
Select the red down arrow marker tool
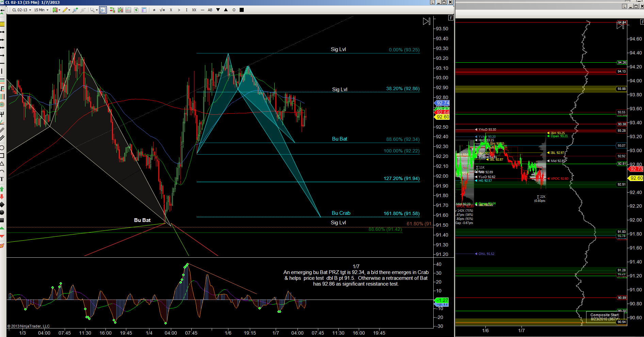coord(2,196)
